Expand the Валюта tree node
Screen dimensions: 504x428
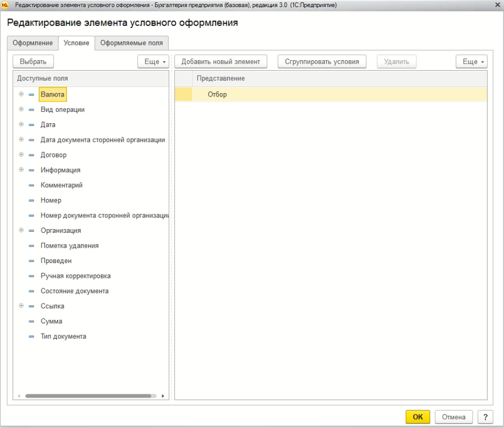(x=21, y=94)
